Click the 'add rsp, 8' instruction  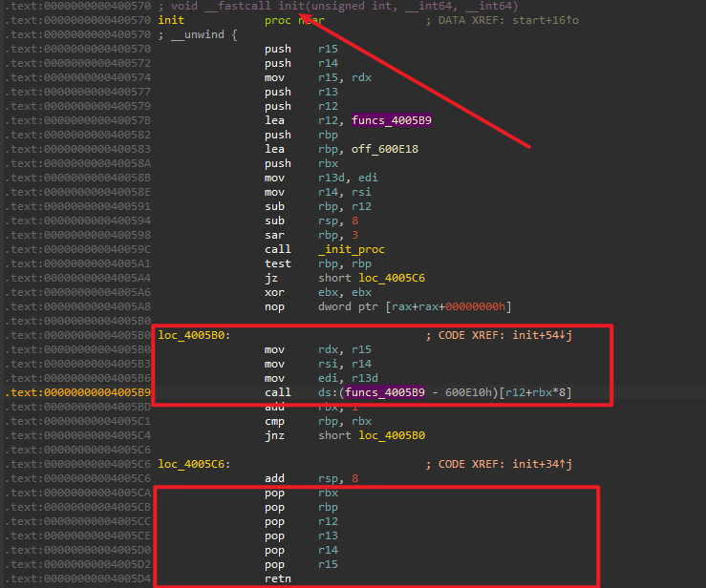click(x=311, y=478)
